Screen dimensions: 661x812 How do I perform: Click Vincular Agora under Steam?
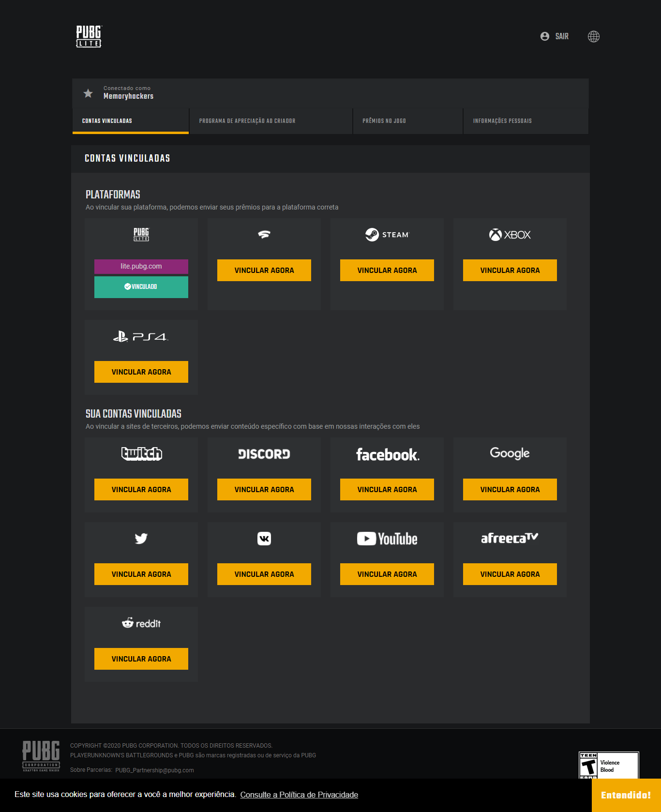(387, 271)
